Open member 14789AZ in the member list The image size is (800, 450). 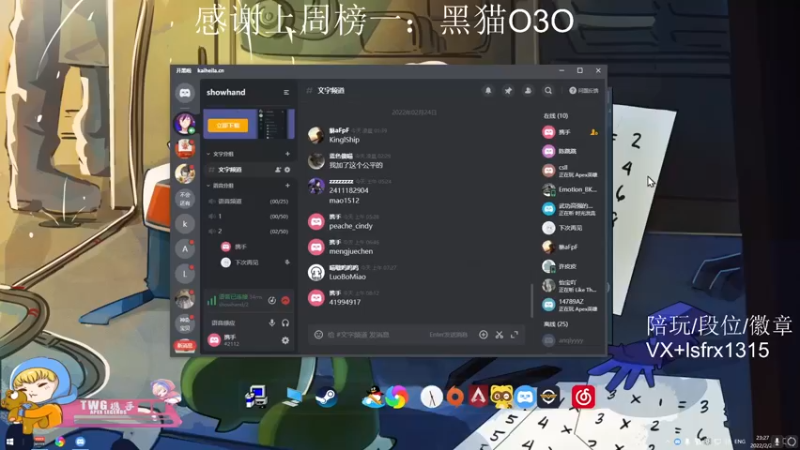coord(569,305)
